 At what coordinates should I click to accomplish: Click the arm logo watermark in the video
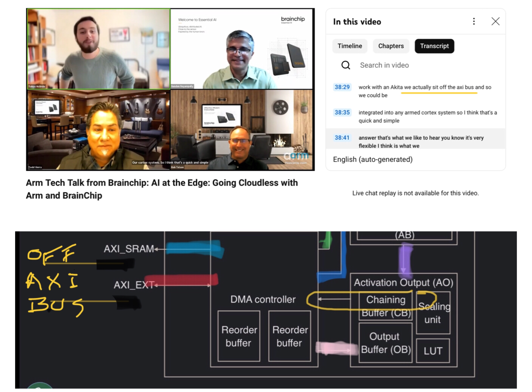(296, 156)
